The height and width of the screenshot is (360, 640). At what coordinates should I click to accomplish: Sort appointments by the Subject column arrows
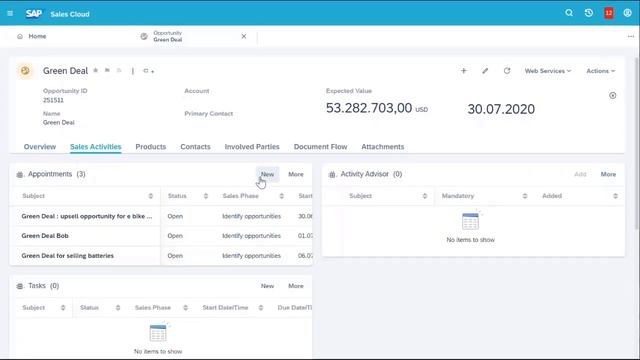coord(151,196)
